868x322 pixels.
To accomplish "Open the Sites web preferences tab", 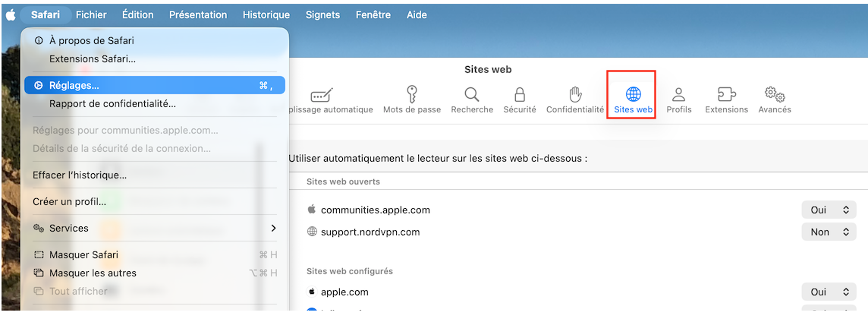I will pyautogui.click(x=633, y=99).
